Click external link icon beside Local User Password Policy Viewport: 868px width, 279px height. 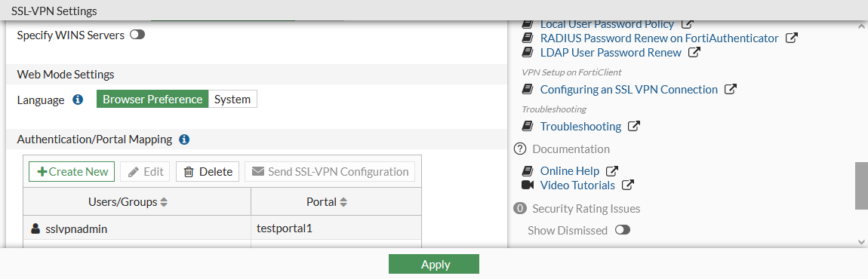(x=687, y=24)
